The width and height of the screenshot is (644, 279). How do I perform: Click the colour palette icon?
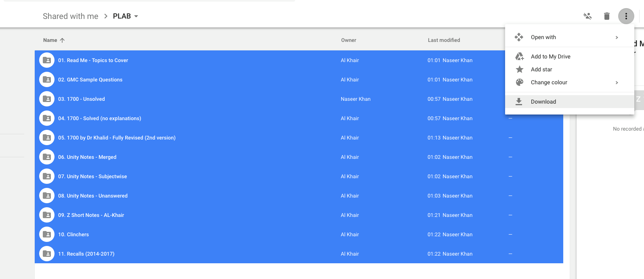click(520, 82)
